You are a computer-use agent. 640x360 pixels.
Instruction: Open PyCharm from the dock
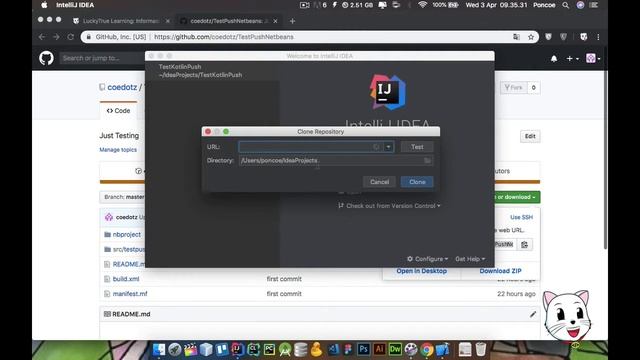click(269, 349)
